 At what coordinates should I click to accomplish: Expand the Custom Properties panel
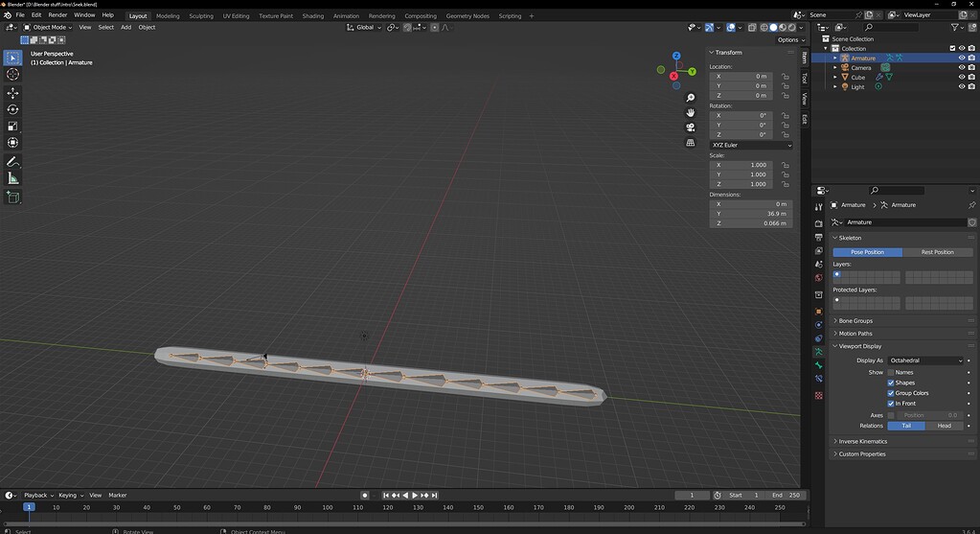pyautogui.click(x=862, y=454)
